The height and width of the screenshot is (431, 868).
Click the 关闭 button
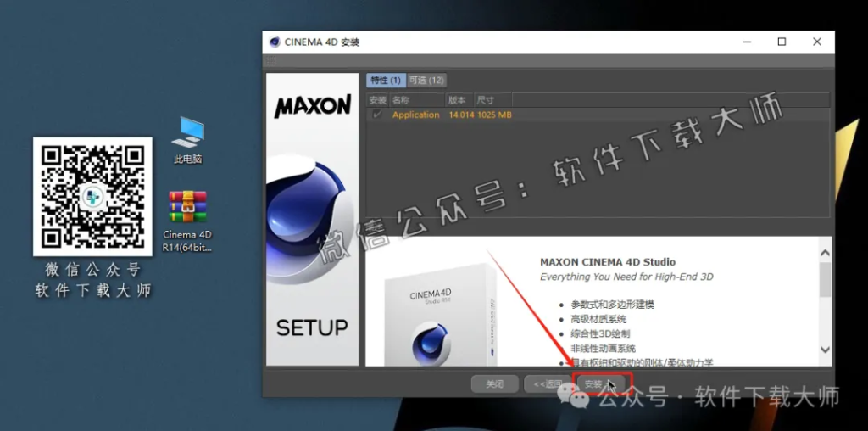(494, 383)
